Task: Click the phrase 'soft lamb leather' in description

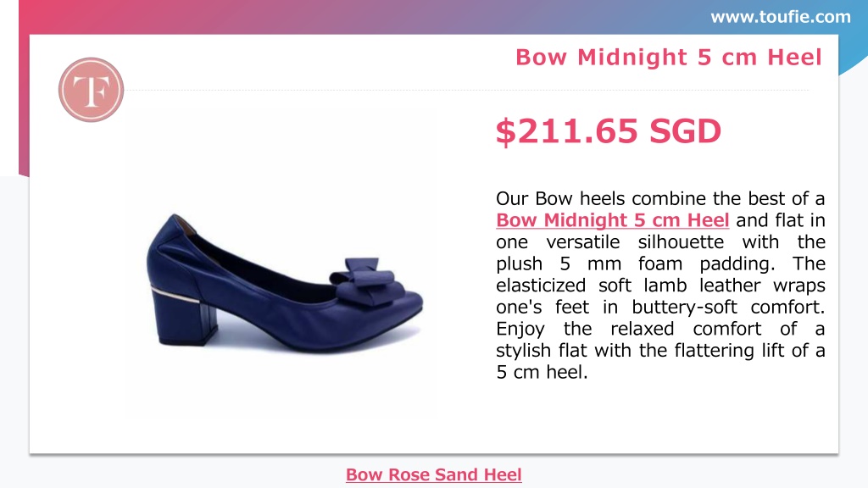Action: (x=681, y=286)
